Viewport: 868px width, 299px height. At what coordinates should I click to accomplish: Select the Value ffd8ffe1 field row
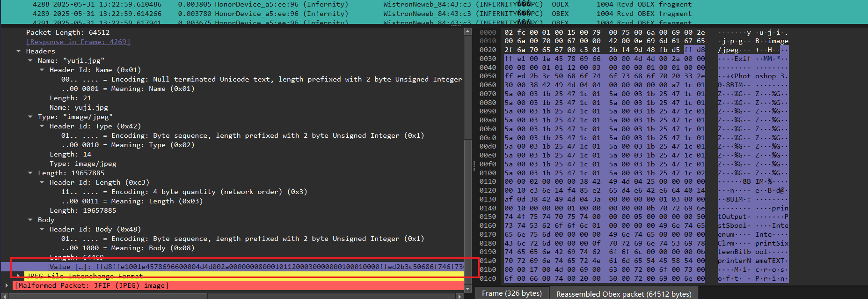tap(234, 267)
